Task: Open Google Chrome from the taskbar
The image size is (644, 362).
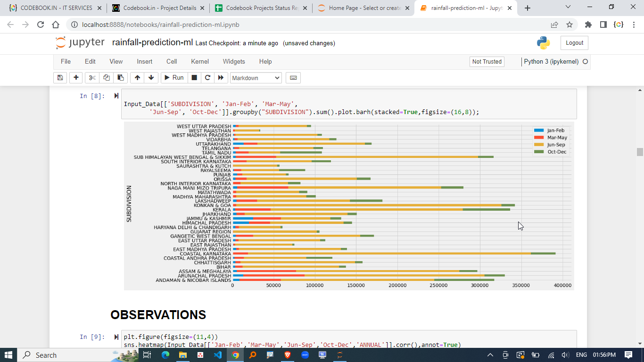Action: 235,355
